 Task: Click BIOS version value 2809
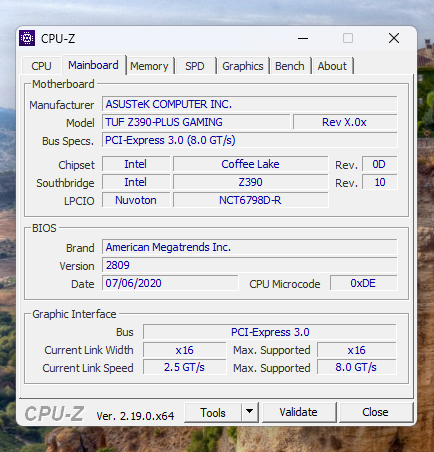tap(249, 265)
